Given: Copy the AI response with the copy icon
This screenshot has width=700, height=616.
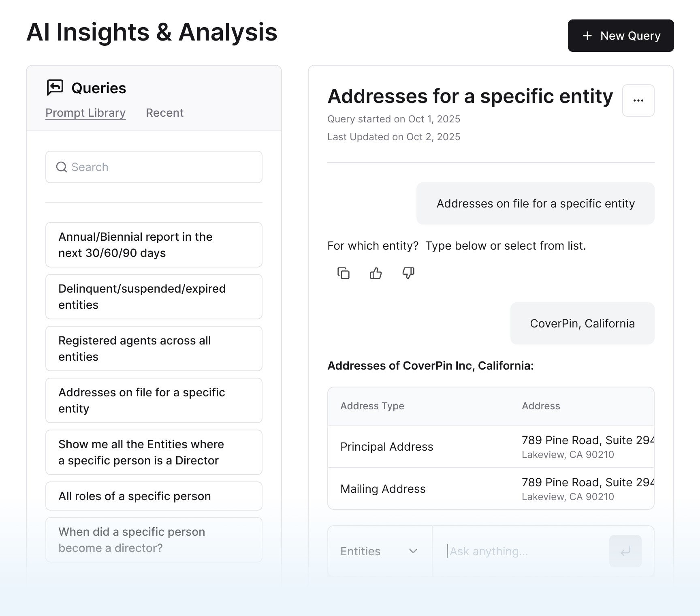Looking at the screenshot, I should [x=344, y=273].
